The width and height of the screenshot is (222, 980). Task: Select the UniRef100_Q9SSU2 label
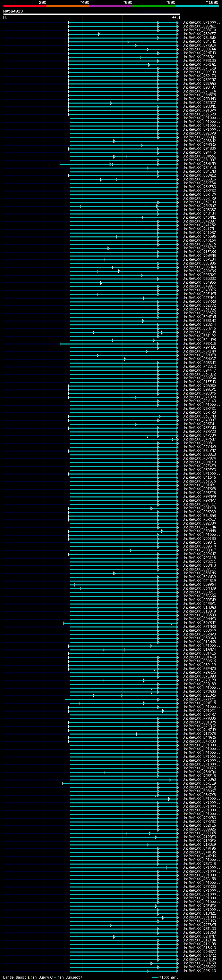pyautogui.click(x=199, y=141)
